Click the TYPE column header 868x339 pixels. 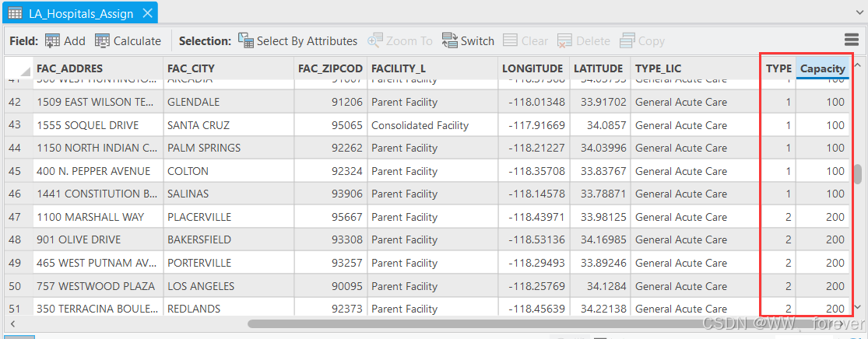click(x=779, y=68)
